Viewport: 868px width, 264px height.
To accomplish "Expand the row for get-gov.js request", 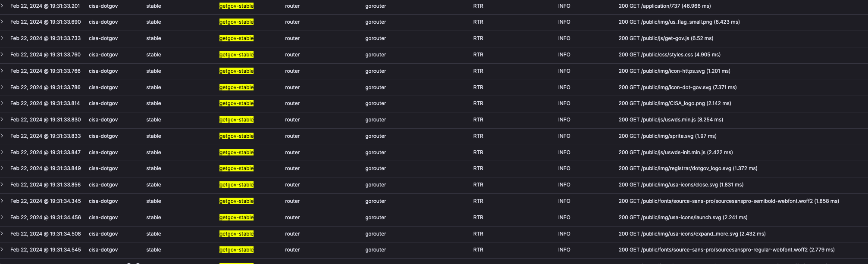I will pyautogui.click(x=2, y=38).
